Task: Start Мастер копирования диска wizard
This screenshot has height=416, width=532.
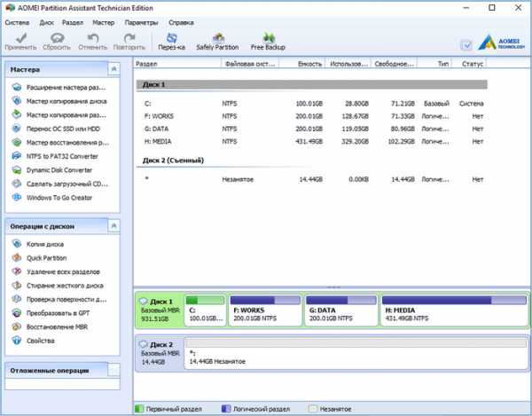Action: tap(59, 101)
